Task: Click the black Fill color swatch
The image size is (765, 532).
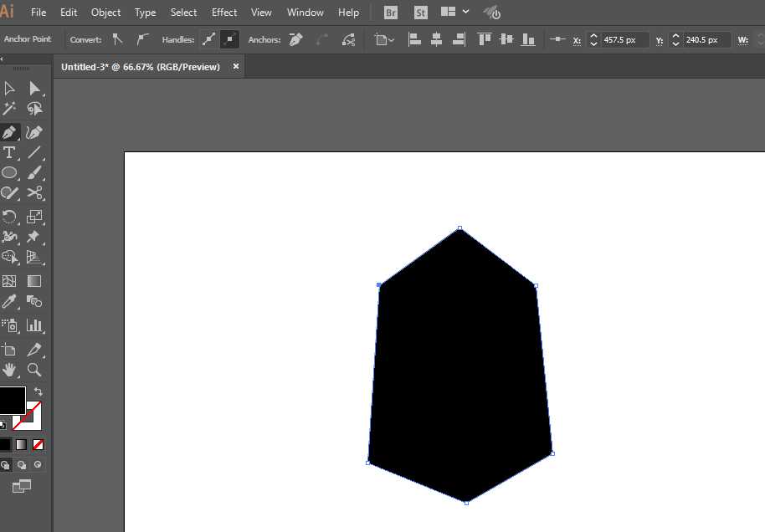Action: tap(12, 401)
